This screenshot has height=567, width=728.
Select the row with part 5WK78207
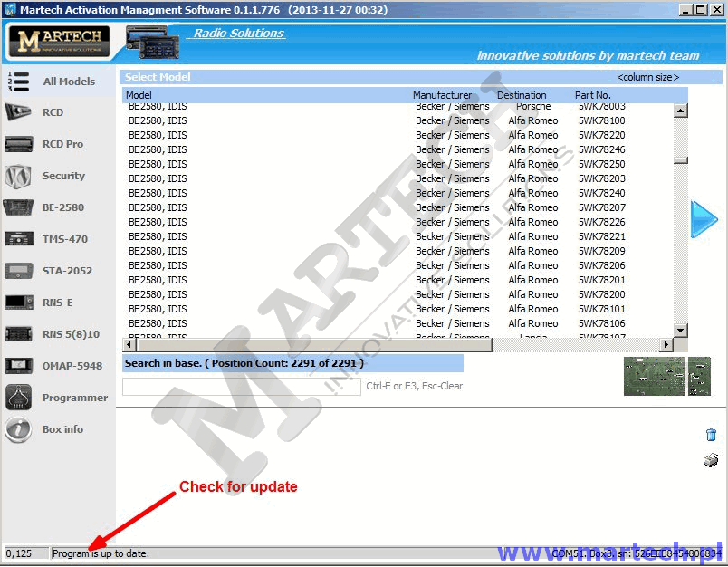click(x=399, y=207)
